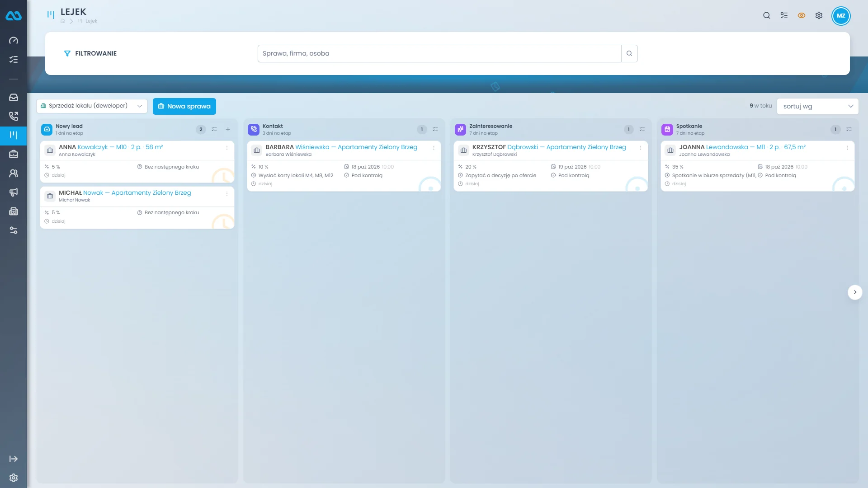Open checklist icon in Nowy lead header
The height and width of the screenshot is (488, 868).
[214, 129]
